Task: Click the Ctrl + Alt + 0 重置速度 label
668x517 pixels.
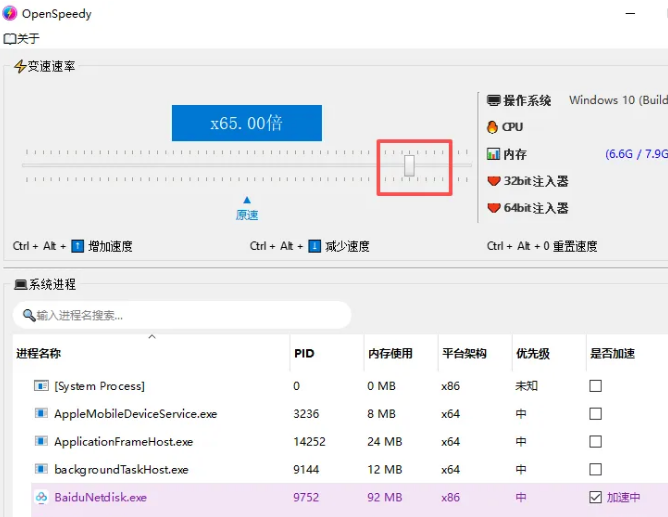Action: click(542, 246)
